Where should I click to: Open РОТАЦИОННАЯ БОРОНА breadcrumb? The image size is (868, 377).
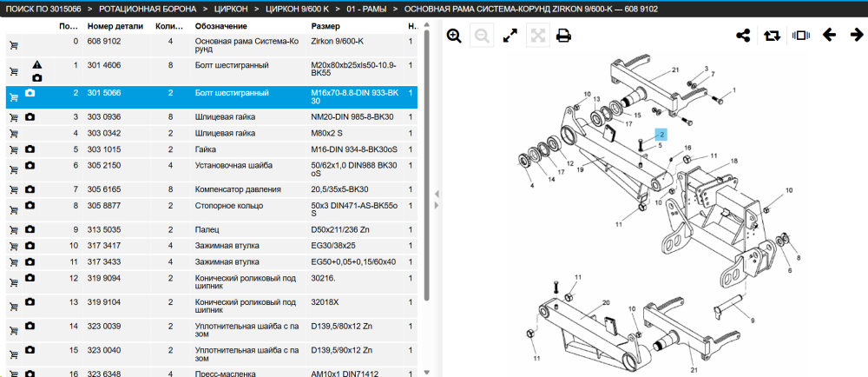point(148,10)
